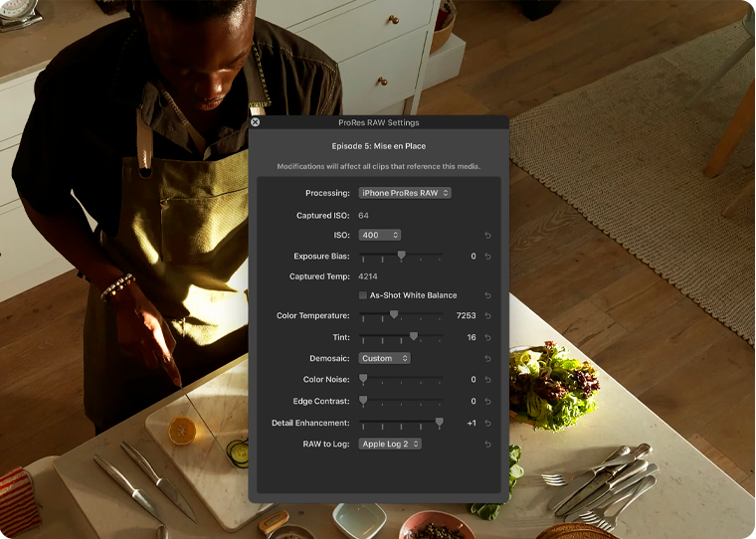
Task: Open the Demosaic dropdown set to Custom
Action: [384, 358]
